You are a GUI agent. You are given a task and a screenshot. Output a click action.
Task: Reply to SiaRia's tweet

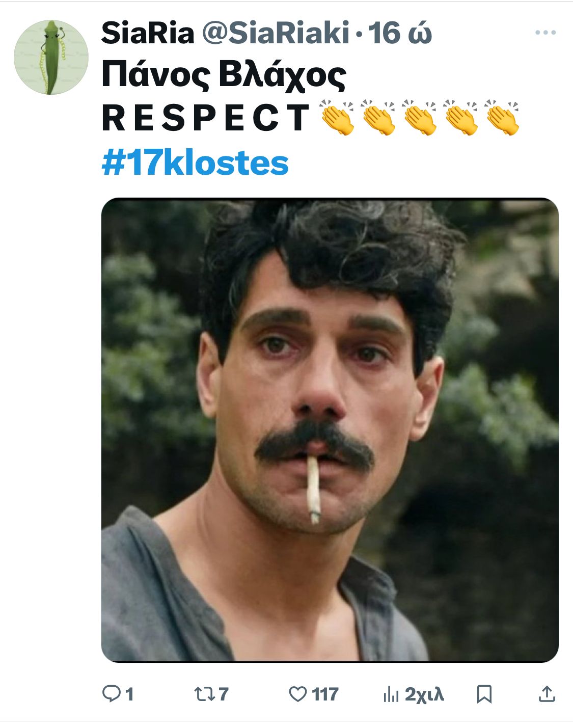pyautogui.click(x=113, y=693)
